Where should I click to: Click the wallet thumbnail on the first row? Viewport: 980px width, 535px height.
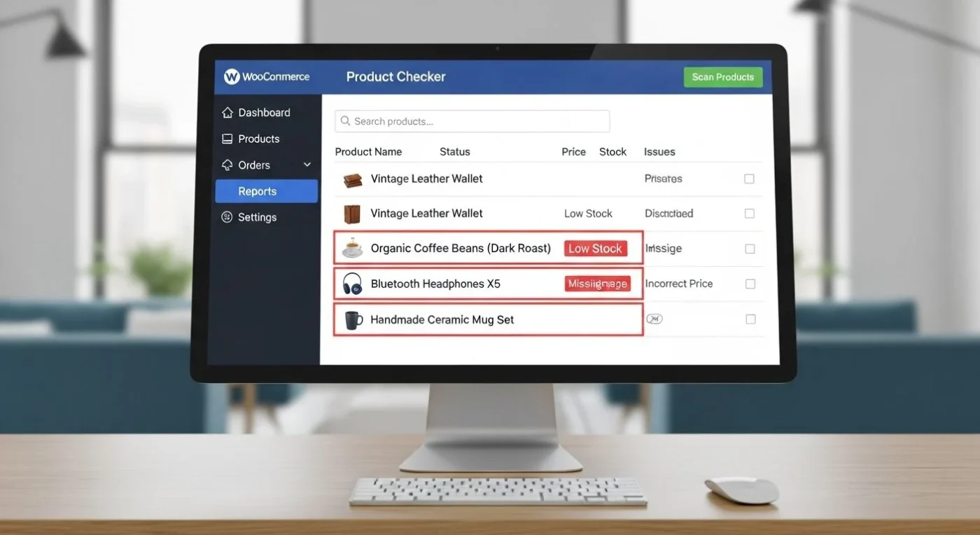[x=352, y=179]
